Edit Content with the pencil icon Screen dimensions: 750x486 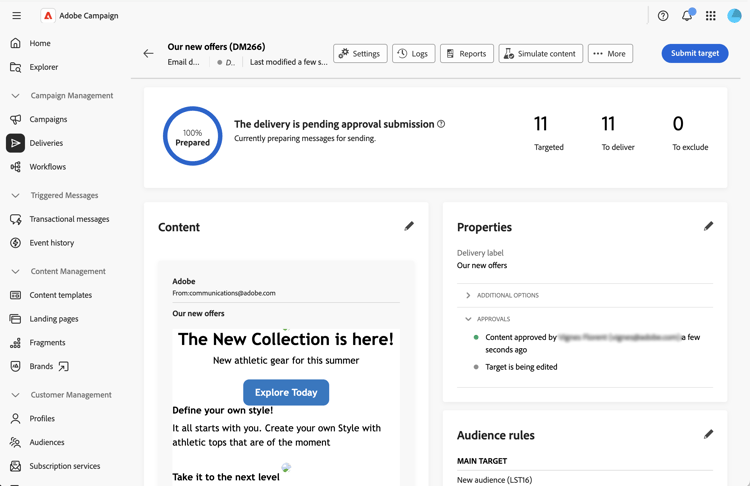409,226
